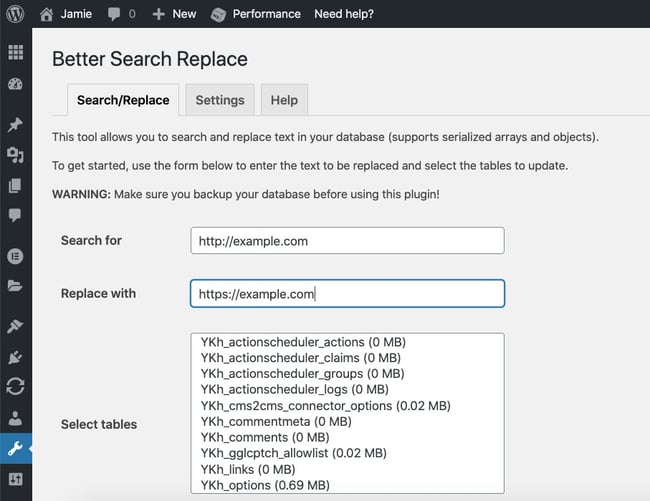
Task: Click the Search for input field
Action: coord(347,240)
